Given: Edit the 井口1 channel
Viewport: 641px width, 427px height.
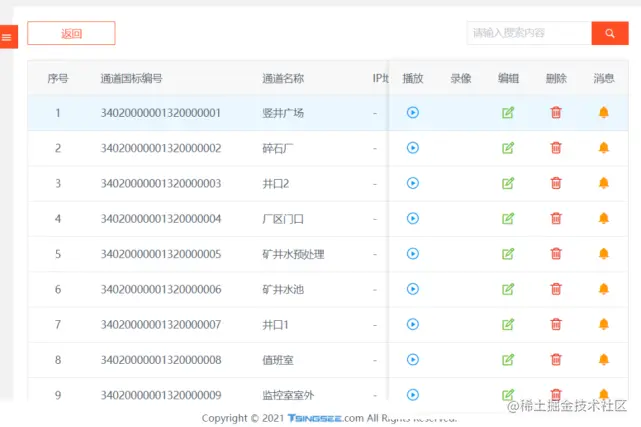Looking at the screenshot, I should [508, 324].
